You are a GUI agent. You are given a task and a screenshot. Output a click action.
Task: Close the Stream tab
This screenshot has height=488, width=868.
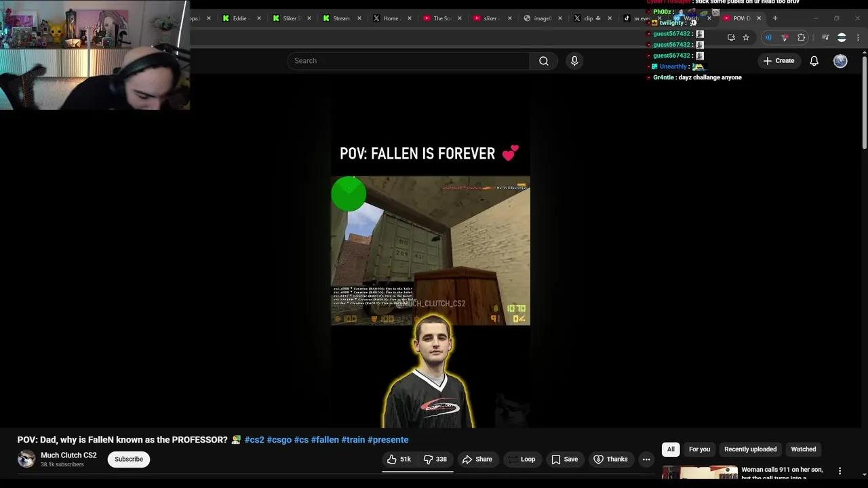[x=359, y=18]
